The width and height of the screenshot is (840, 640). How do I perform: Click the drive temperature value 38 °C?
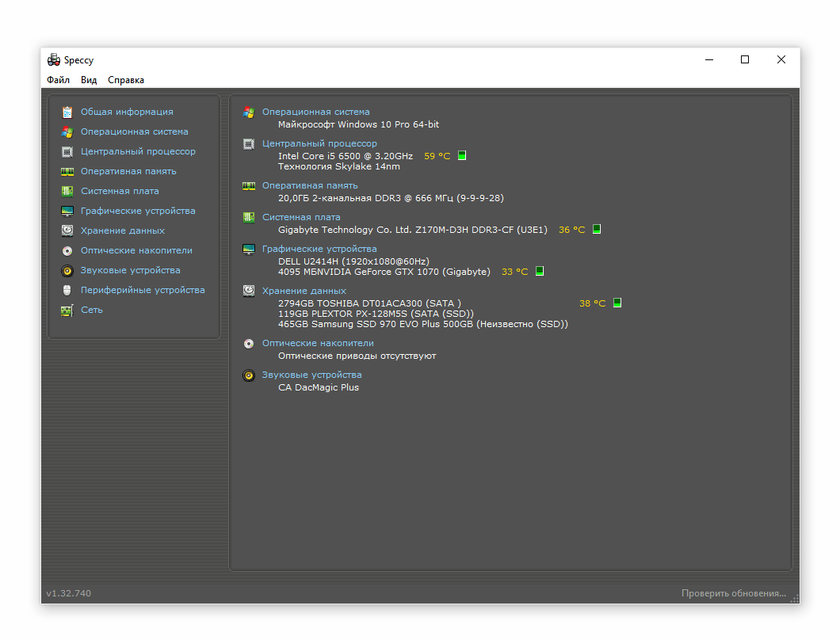(593, 303)
